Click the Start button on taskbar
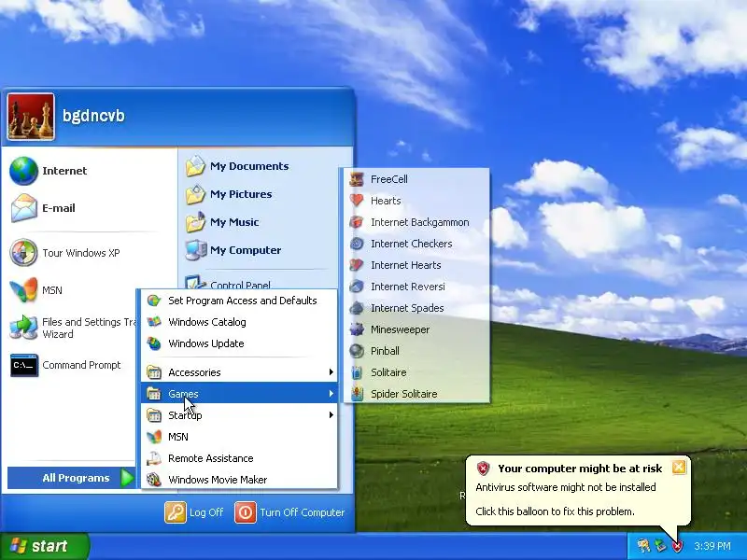This screenshot has height=560, width=747. [x=44, y=546]
